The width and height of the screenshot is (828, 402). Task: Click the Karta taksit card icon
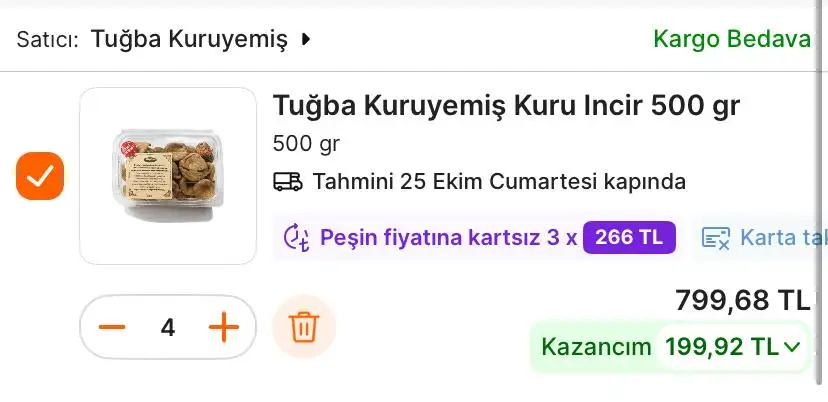tap(716, 238)
